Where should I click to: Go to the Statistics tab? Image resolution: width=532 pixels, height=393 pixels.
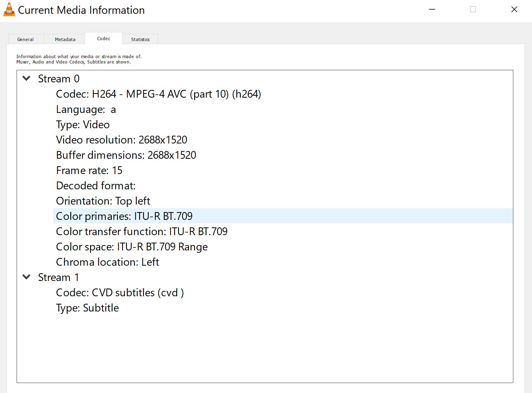click(x=140, y=39)
